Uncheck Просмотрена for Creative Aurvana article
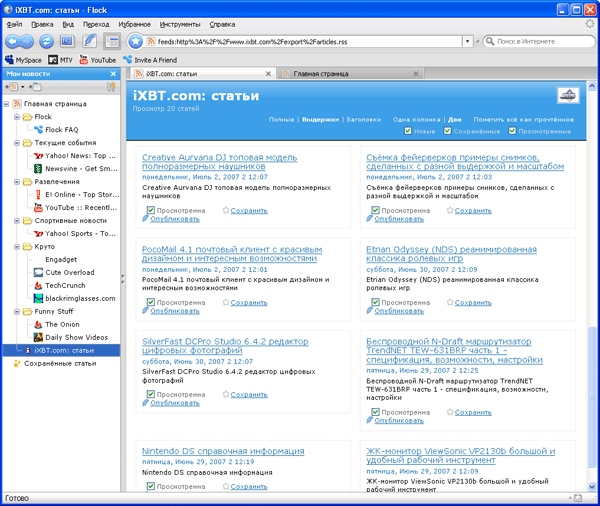This screenshot has height=506, width=600. coord(151,210)
